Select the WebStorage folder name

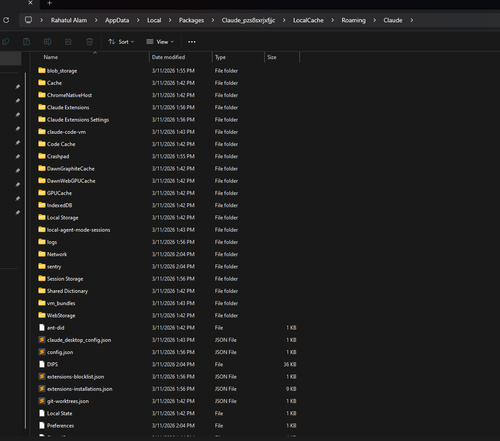point(61,315)
